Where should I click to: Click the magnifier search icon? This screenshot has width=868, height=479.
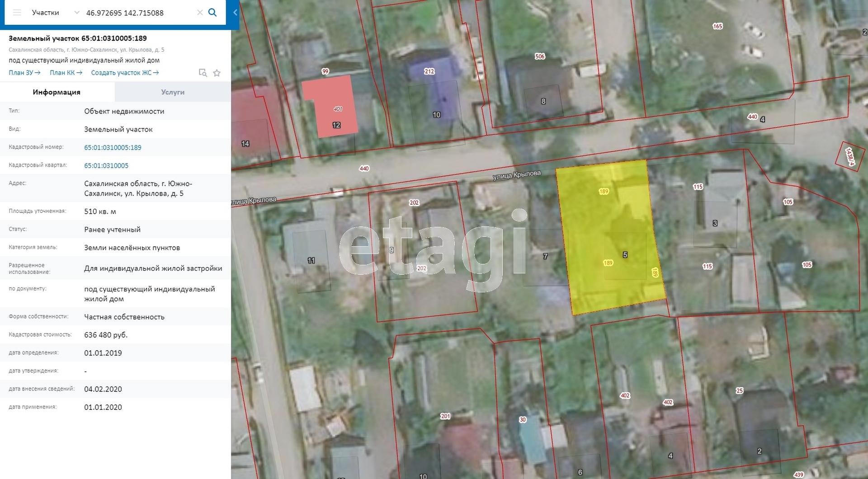pos(212,13)
